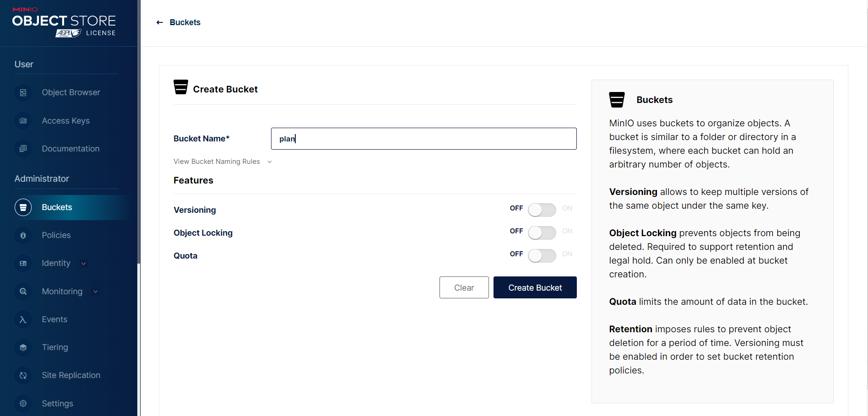Screen dimensions: 868x416
Task: Open the Buckets menu item
Action: [x=57, y=207]
